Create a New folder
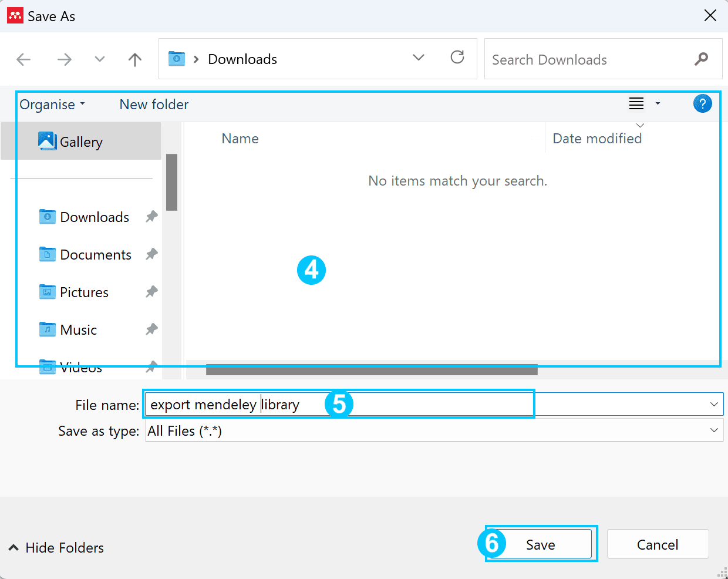Screen dimensions: 728x579 (154, 105)
